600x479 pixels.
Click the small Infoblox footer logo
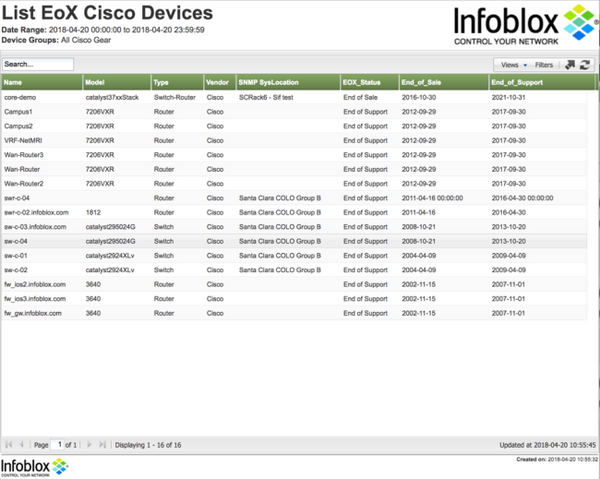tap(34, 467)
